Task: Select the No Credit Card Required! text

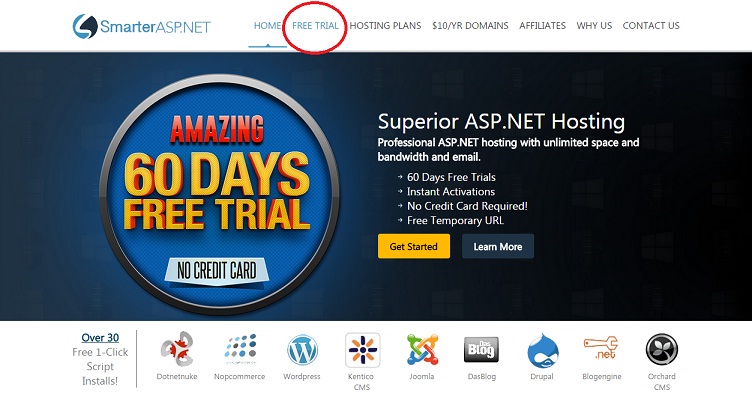Action: pyautogui.click(x=467, y=206)
